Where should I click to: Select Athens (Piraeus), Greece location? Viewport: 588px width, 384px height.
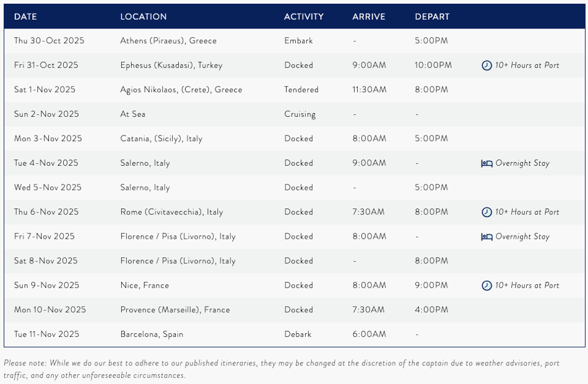point(168,41)
